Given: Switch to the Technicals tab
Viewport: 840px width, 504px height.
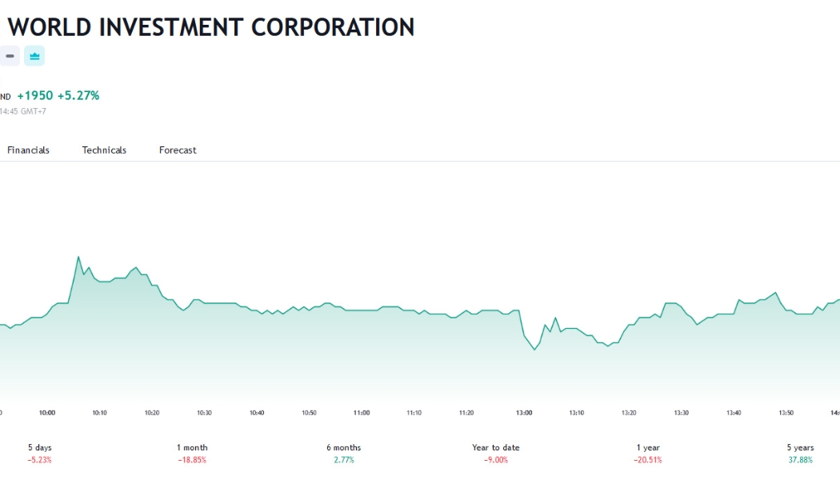Looking at the screenshot, I should coord(104,150).
